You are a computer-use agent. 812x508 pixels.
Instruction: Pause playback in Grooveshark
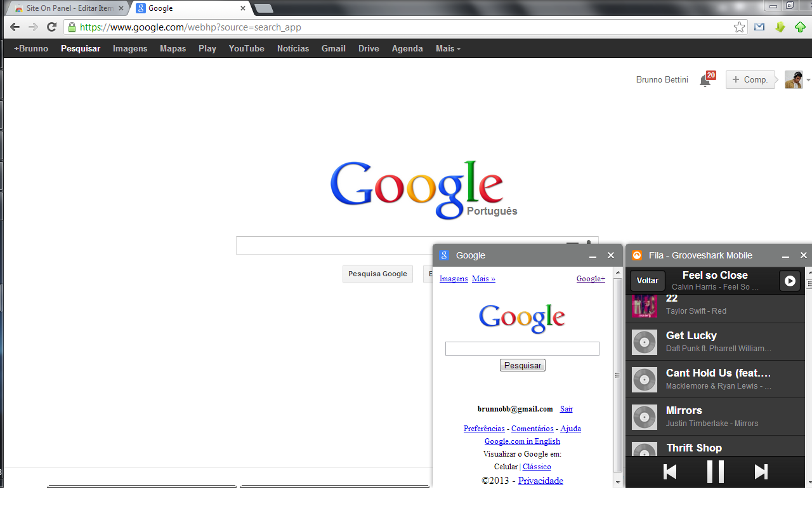tap(716, 472)
